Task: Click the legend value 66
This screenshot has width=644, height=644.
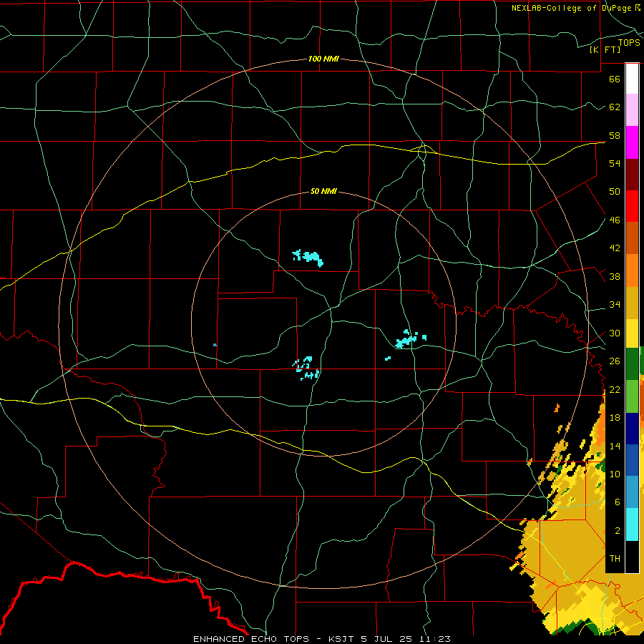Action: coord(615,79)
